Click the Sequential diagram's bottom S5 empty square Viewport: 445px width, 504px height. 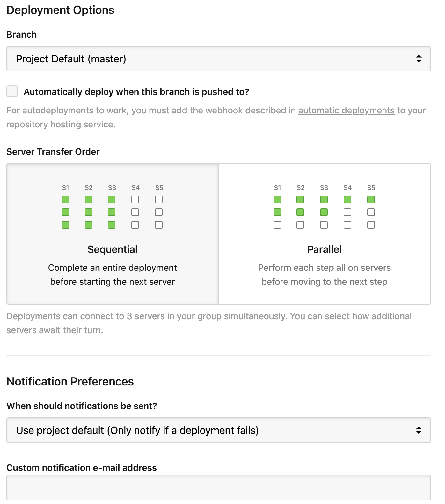coord(159,225)
